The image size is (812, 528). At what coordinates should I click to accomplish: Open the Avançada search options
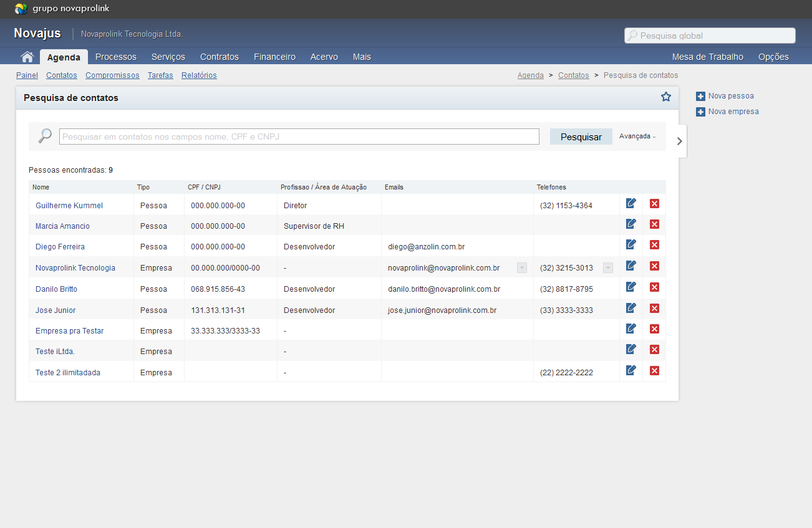click(637, 137)
